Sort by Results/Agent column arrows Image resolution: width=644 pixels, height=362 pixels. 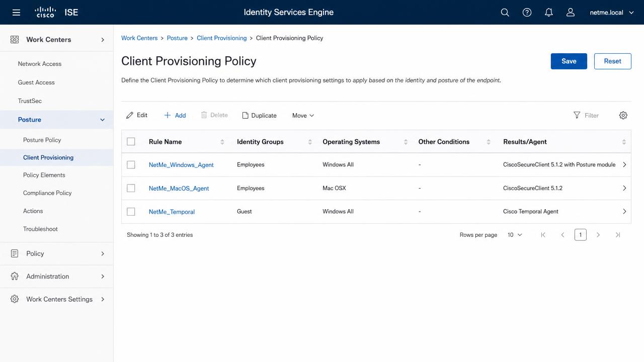(624, 142)
